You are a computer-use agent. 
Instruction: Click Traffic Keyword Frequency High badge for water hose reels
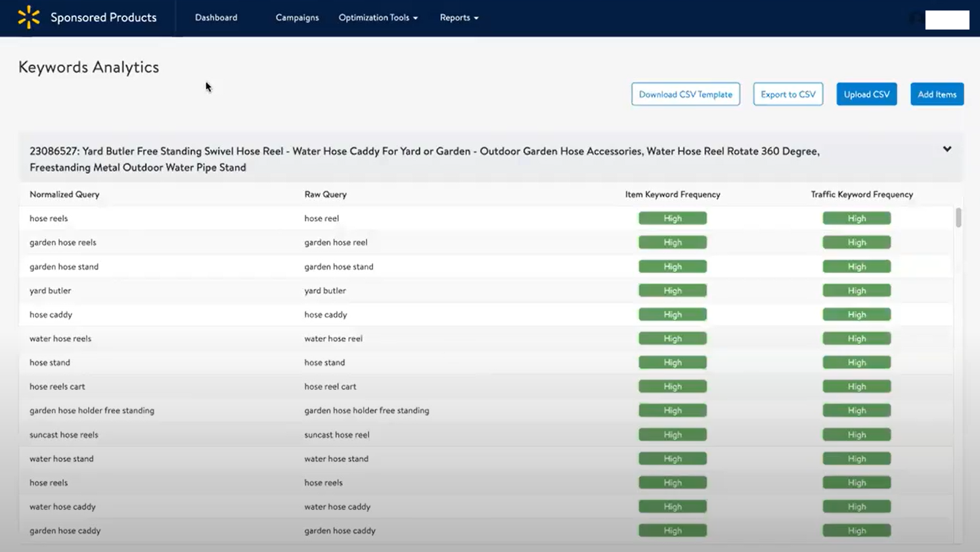857,339
